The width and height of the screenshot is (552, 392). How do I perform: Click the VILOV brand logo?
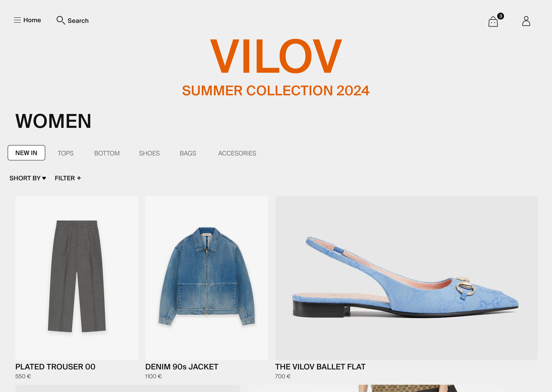tap(276, 56)
